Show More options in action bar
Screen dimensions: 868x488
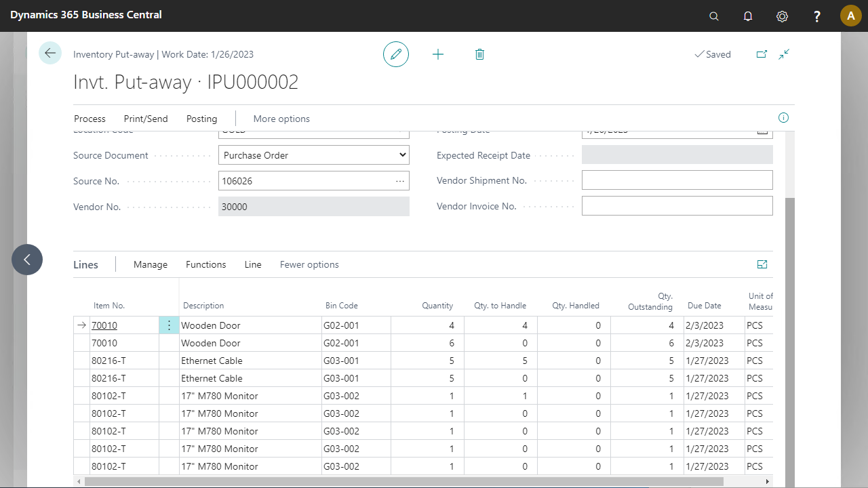pyautogui.click(x=281, y=119)
